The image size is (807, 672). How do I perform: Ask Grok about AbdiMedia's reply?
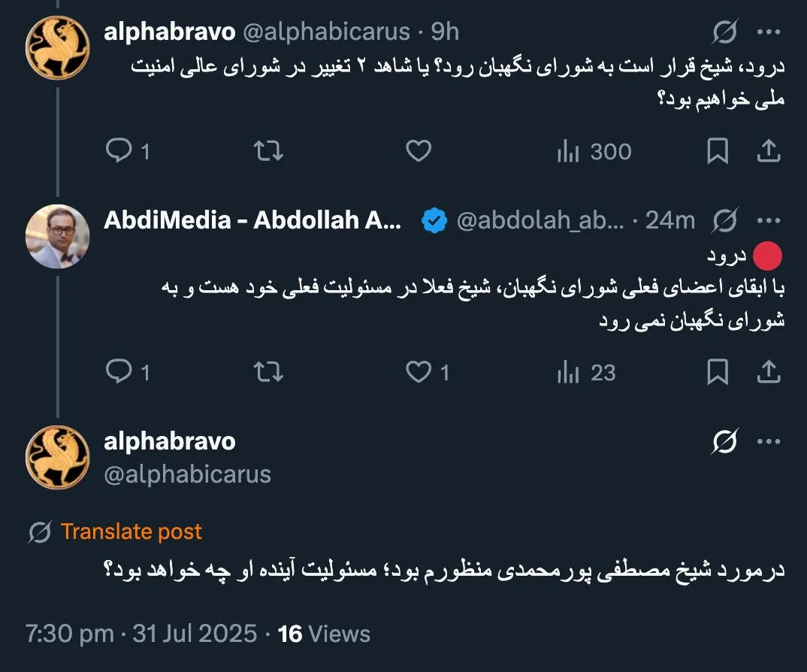pos(724,219)
